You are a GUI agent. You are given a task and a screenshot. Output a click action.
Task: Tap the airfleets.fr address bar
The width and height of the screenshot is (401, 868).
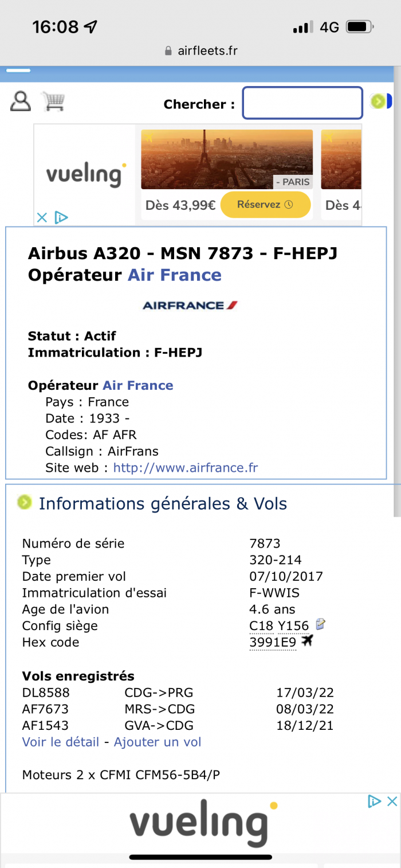click(x=200, y=50)
